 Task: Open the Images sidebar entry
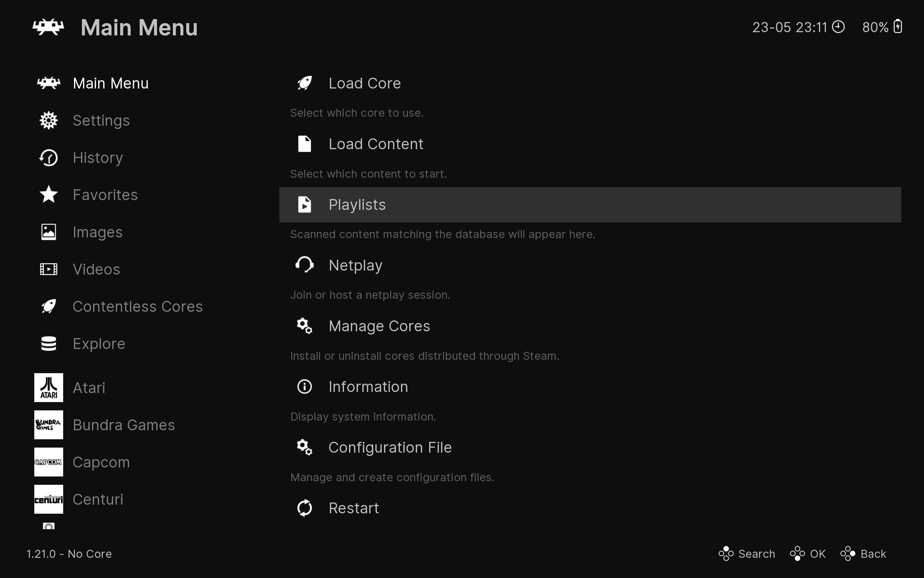[x=98, y=232]
